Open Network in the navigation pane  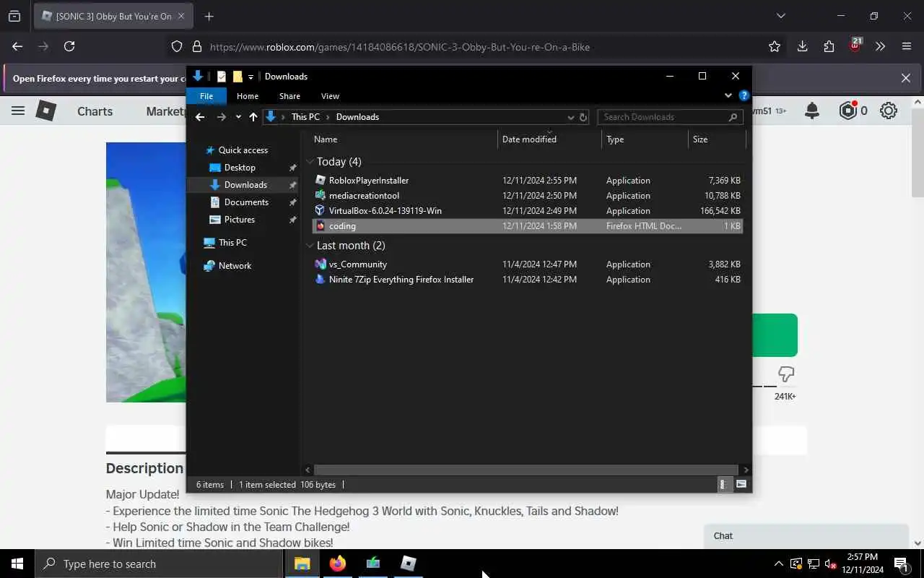(235, 266)
